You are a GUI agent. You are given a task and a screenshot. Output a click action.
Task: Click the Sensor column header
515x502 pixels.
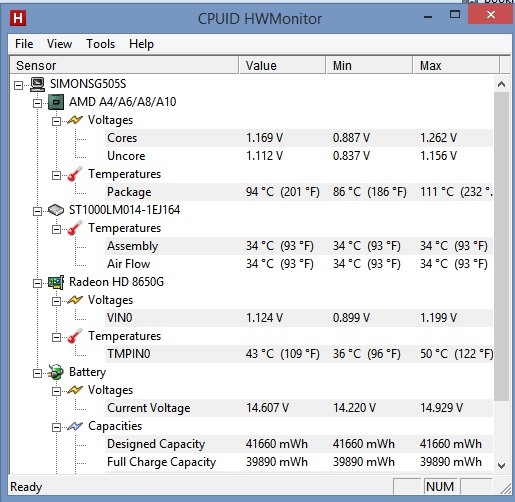tap(124, 65)
